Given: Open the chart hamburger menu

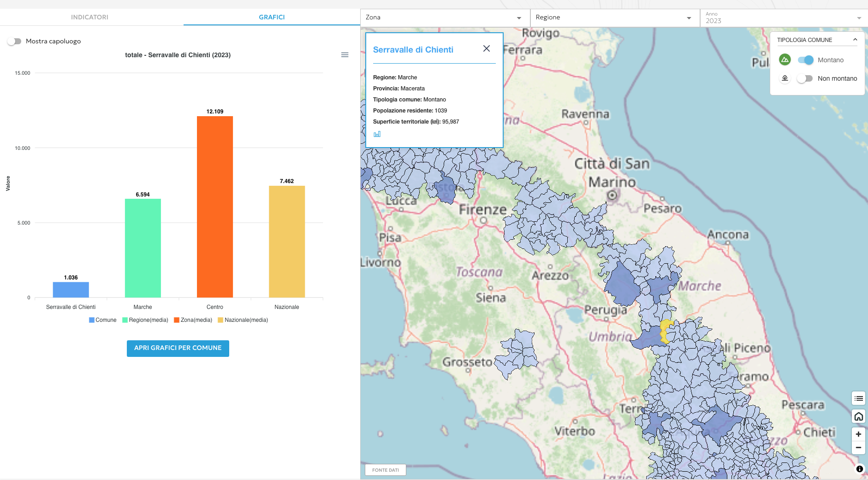Looking at the screenshot, I should click(x=345, y=55).
